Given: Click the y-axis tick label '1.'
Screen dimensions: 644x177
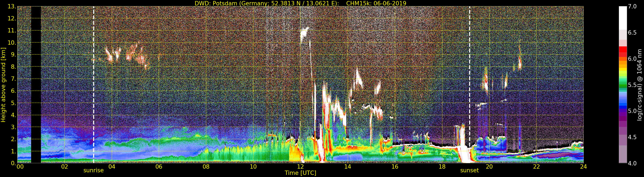Looking at the screenshot, I should (x=13, y=151).
